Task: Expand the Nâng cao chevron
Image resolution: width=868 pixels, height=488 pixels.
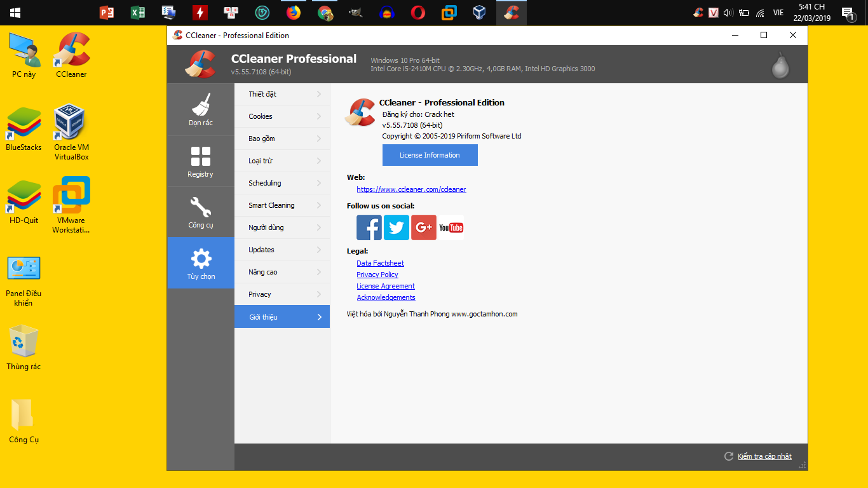Action: tap(319, 272)
